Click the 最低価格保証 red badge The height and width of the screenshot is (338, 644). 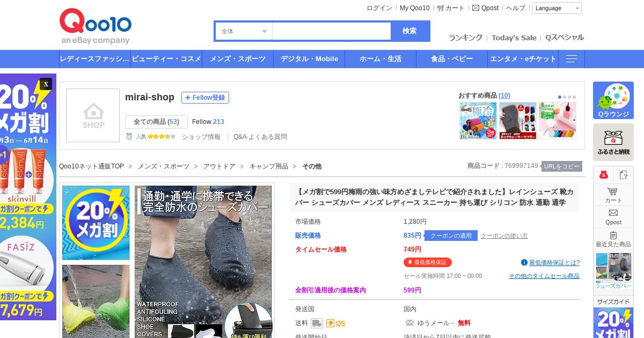click(428, 262)
